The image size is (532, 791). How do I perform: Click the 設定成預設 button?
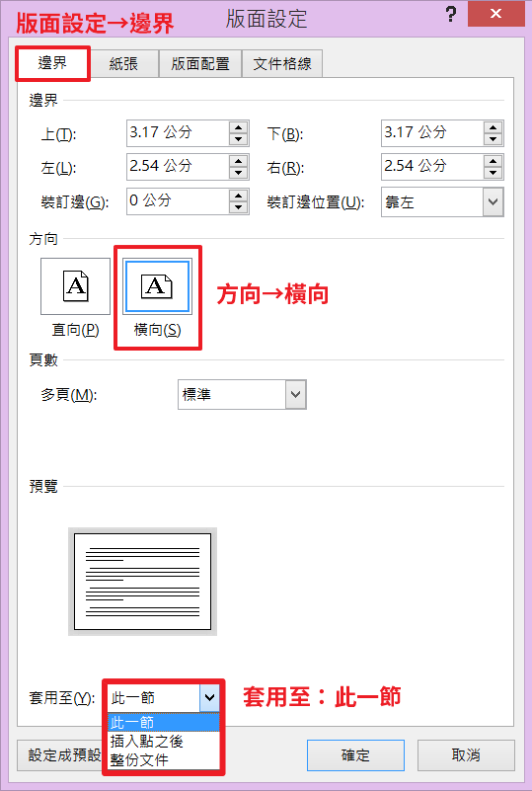60,755
